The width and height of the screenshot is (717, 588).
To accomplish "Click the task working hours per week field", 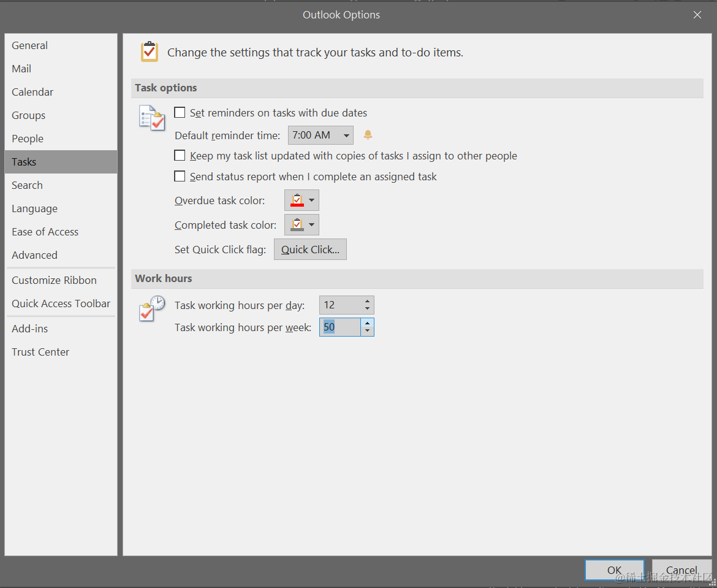I will tap(340, 327).
